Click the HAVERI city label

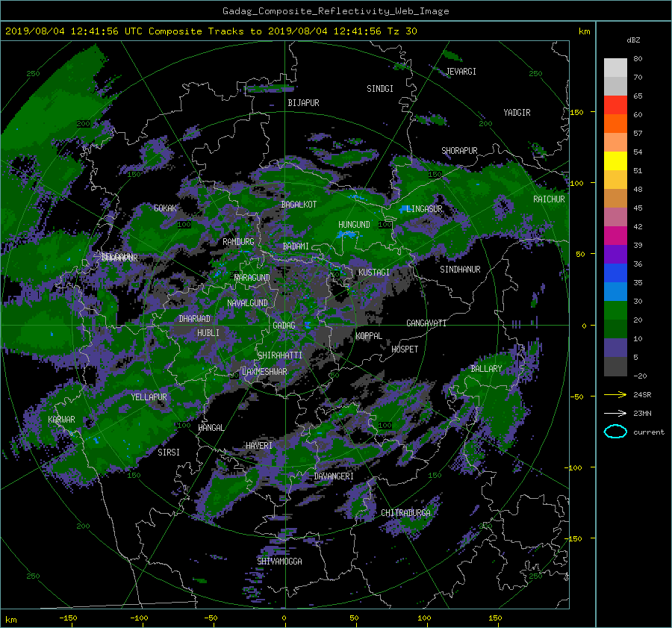tap(259, 446)
